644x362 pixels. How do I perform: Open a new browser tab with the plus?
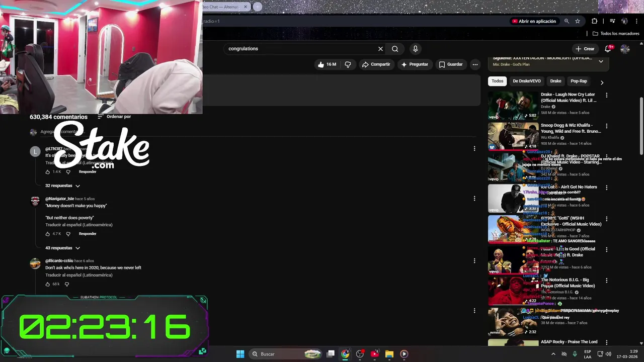coord(257,7)
